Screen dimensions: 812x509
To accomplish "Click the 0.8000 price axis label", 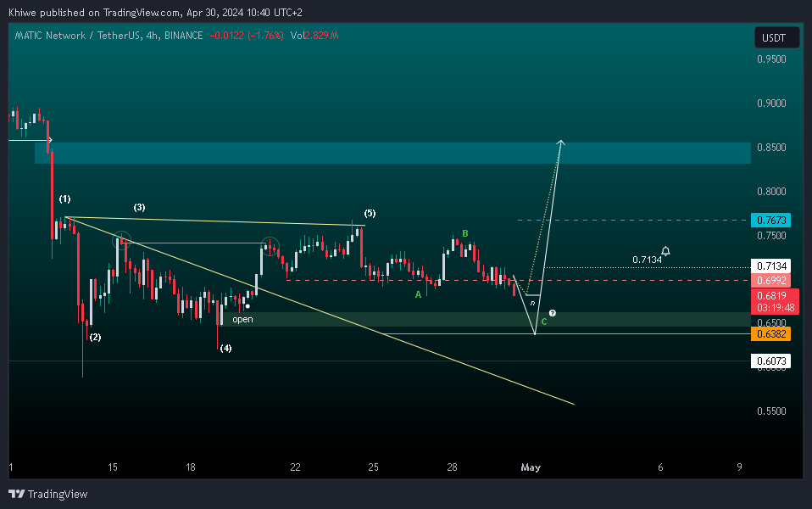I will [771, 191].
